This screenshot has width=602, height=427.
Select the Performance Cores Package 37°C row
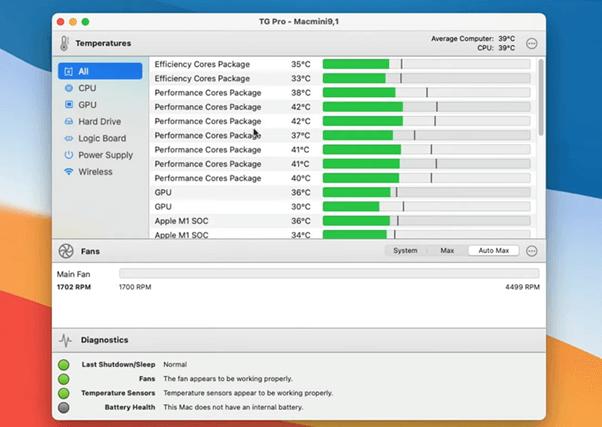pos(342,135)
